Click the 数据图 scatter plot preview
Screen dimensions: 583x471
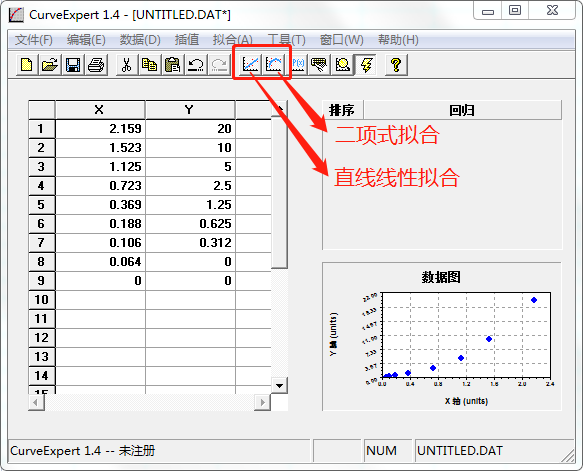click(442, 337)
